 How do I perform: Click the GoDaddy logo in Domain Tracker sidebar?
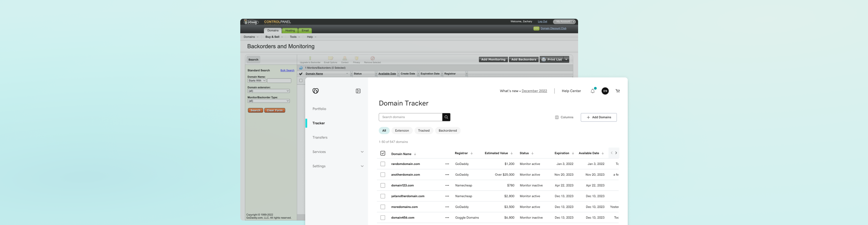[x=315, y=91]
